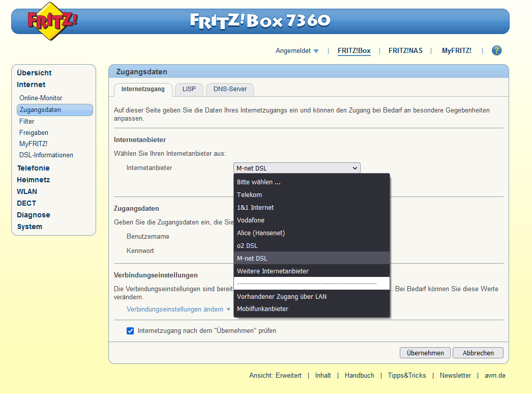The width and height of the screenshot is (532, 394).
Task: Go to Übersicht in the sidebar
Action: [x=34, y=73]
